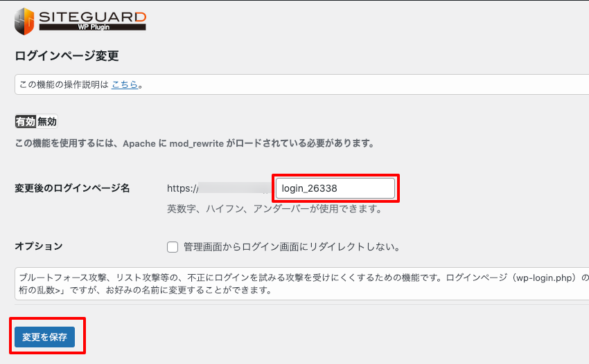This screenshot has height=364, width=589.
Task: Click the 英数字、ハイフン hint text
Action: click(x=274, y=208)
